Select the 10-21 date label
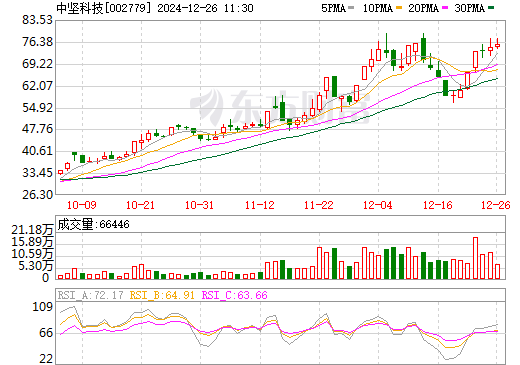The width and height of the screenshot is (520, 365). pos(140,205)
